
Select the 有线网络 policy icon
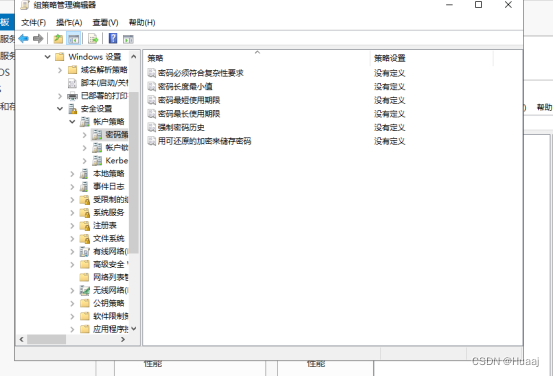[84, 252]
